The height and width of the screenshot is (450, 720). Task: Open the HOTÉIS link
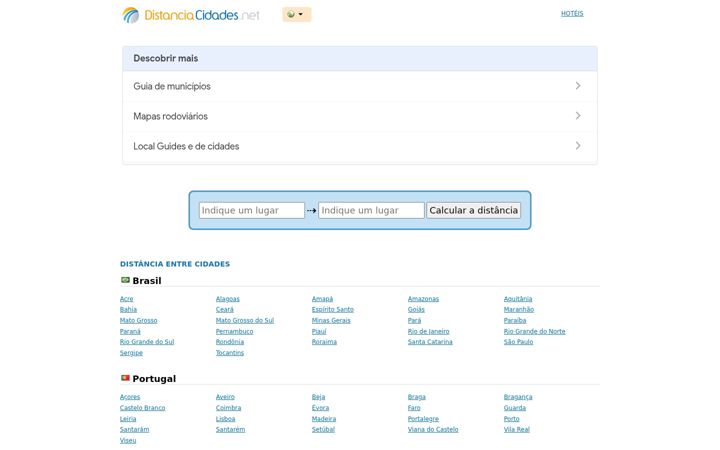click(572, 14)
